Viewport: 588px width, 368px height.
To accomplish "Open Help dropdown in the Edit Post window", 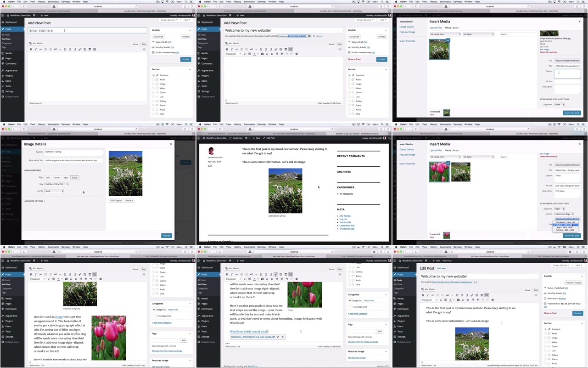I will 579,266.
